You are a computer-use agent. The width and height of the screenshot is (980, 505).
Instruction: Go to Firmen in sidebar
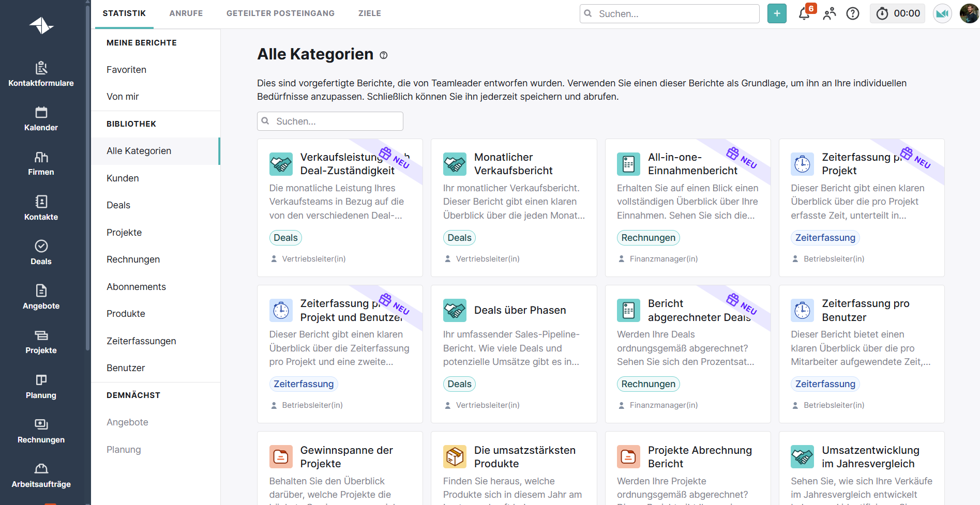[x=41, y=163]
